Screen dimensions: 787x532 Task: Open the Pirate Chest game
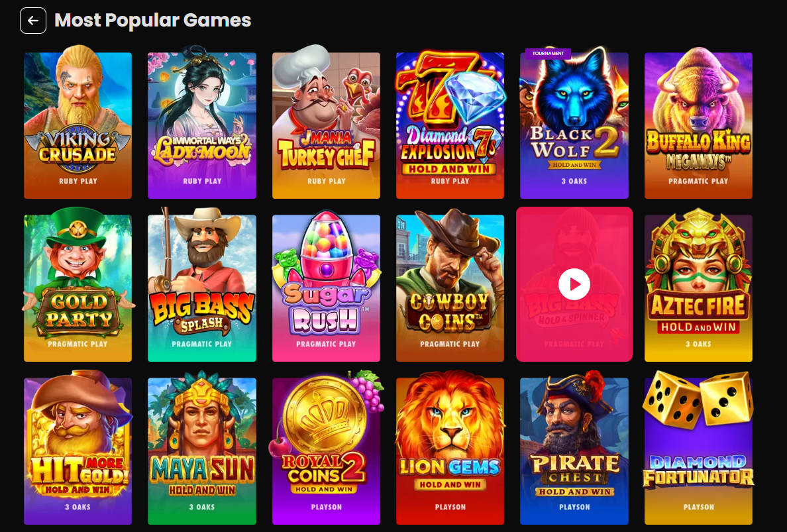point(574,451)
